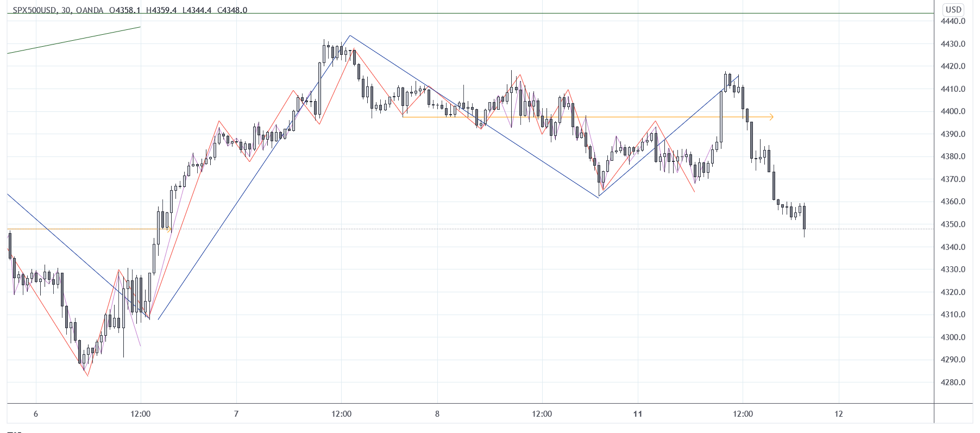Image resolution: width=980 pixels, height=433 pixels.
Task: Click the 12:00 label between dates 7 and 8
Action: pos(342,414)
